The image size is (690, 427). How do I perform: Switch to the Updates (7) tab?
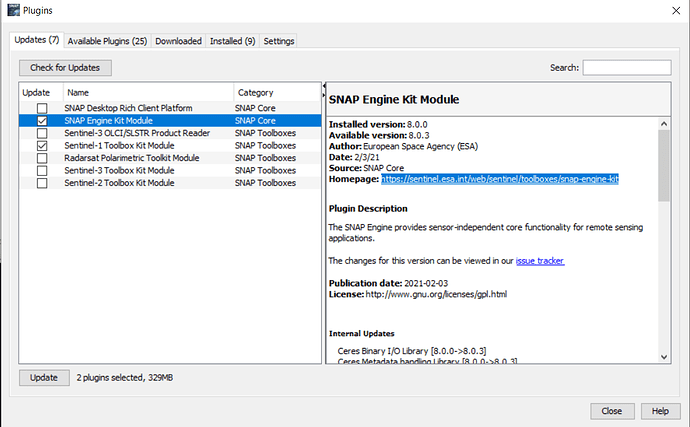coord(37,40)
